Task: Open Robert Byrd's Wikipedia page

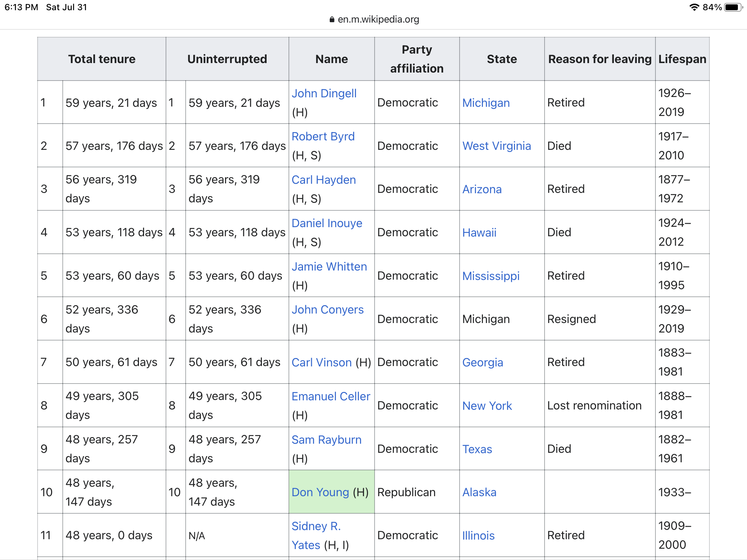Action: pos(323,136)
